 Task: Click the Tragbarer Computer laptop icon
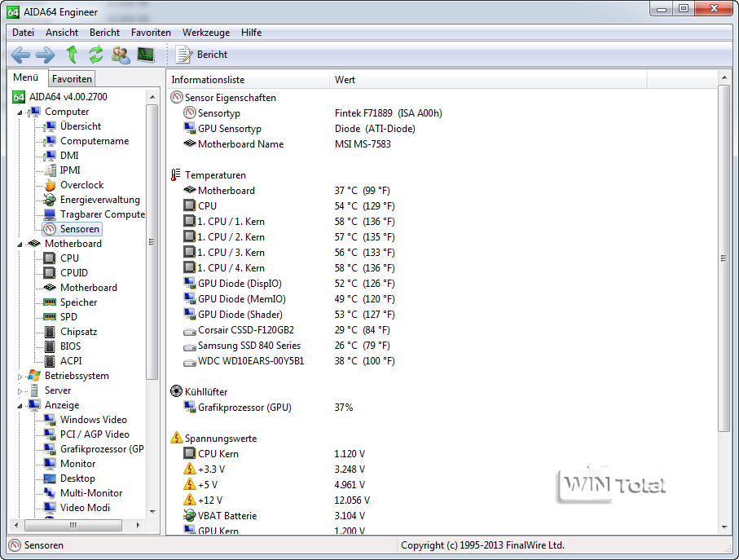click(50, 214)
